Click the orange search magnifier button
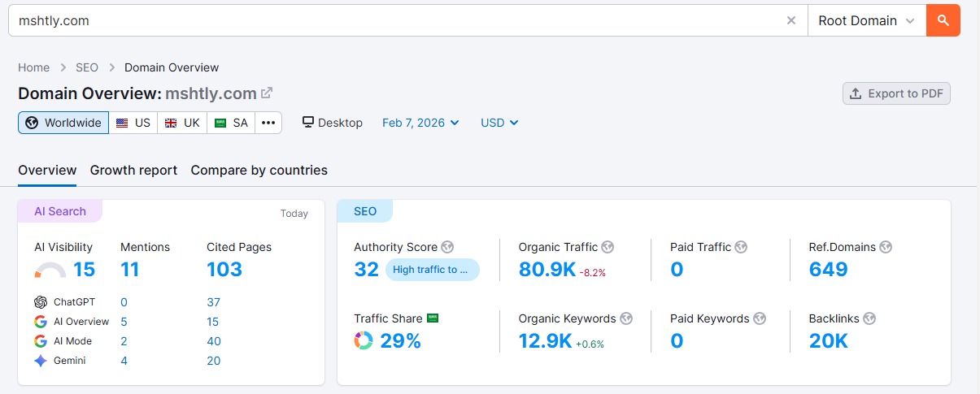The height and width of the screenshot is (394, 980). pos(943,20)
